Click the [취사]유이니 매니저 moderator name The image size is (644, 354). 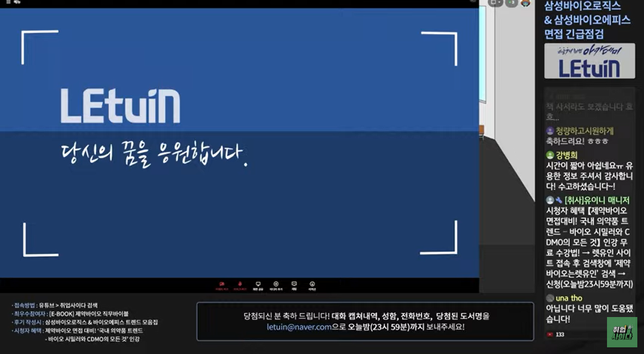[x=597, y=200]
